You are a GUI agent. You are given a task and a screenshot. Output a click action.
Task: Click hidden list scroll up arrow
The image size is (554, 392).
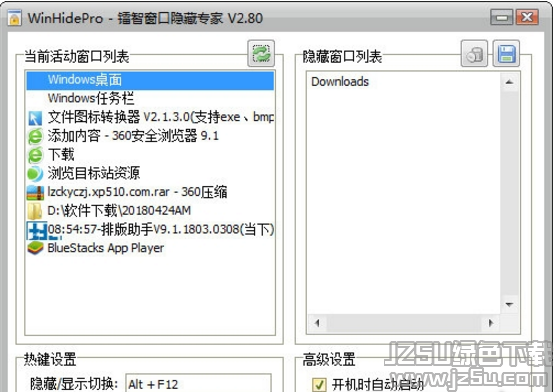tap(509, 82)
